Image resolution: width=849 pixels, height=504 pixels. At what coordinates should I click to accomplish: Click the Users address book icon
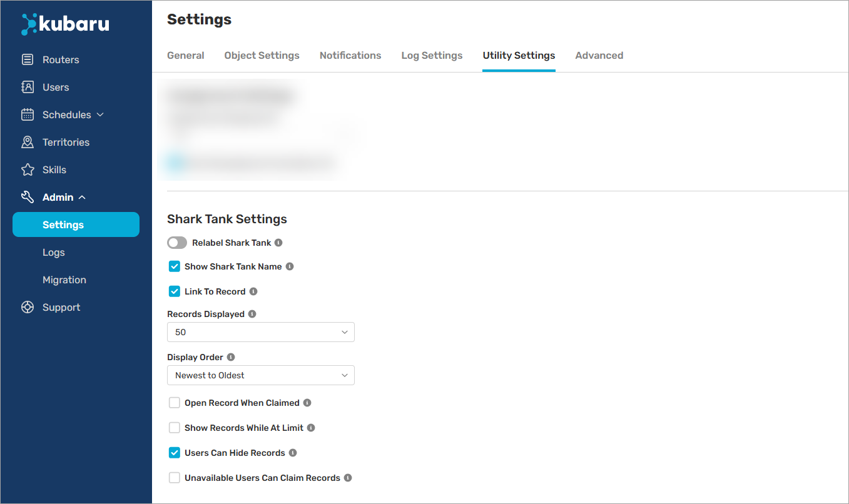click(x=28, y=88)
